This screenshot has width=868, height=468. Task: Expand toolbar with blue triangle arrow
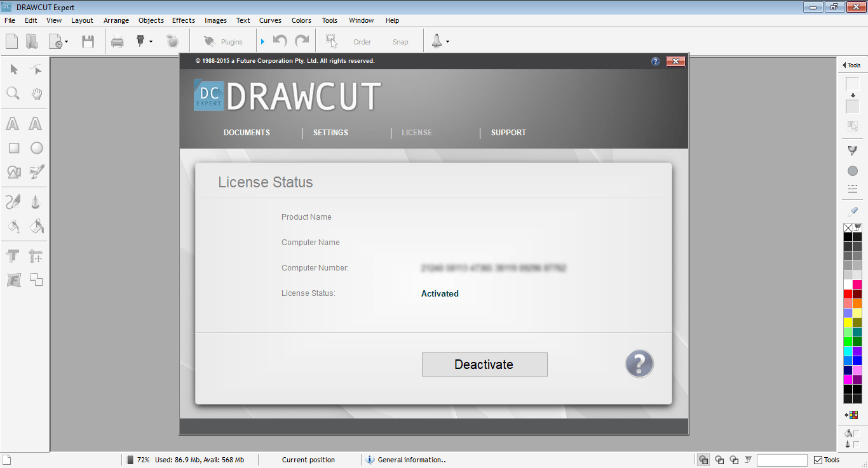point(262,42)
